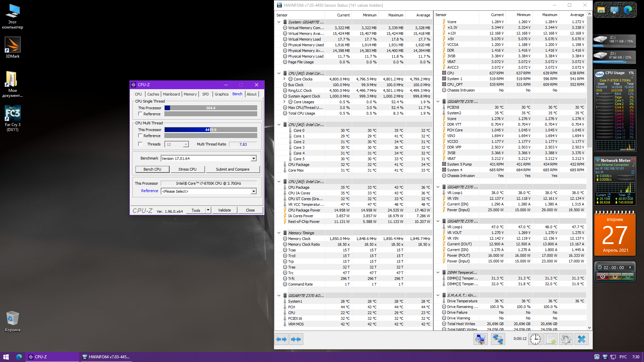Toggle the Threads checkbox in CPU-Z
The image size is (644, 362).
coord(141,144)
